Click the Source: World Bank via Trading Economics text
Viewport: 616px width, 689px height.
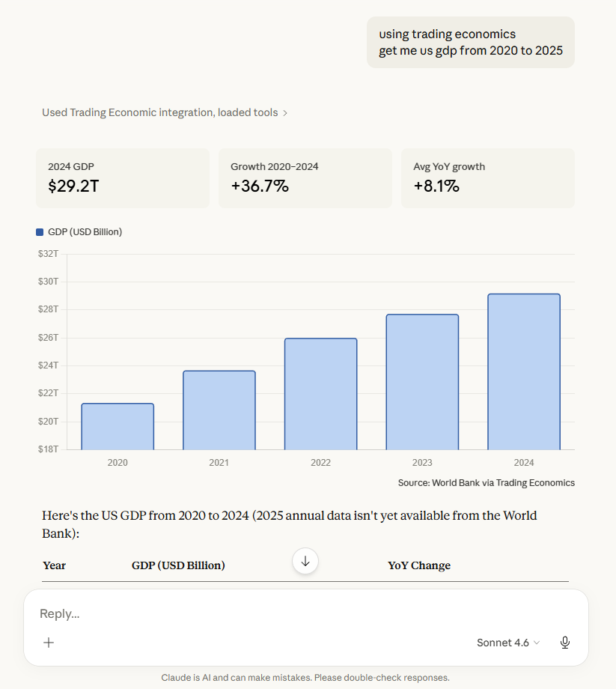click(487, 483)
